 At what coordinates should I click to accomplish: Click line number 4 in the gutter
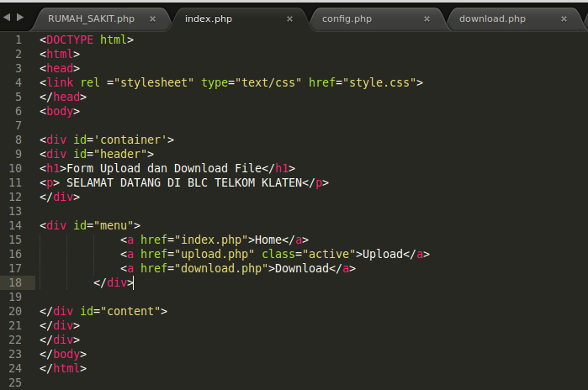click(19, 82)
